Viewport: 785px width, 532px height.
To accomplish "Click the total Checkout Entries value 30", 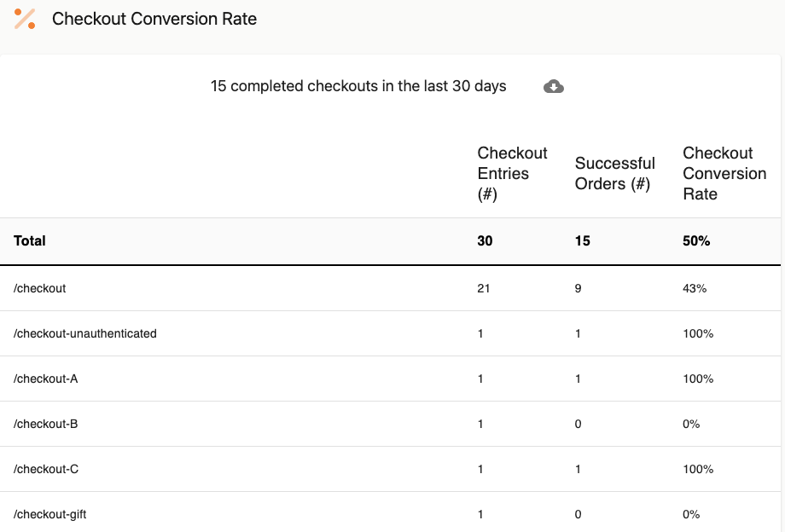I will 485,241.
